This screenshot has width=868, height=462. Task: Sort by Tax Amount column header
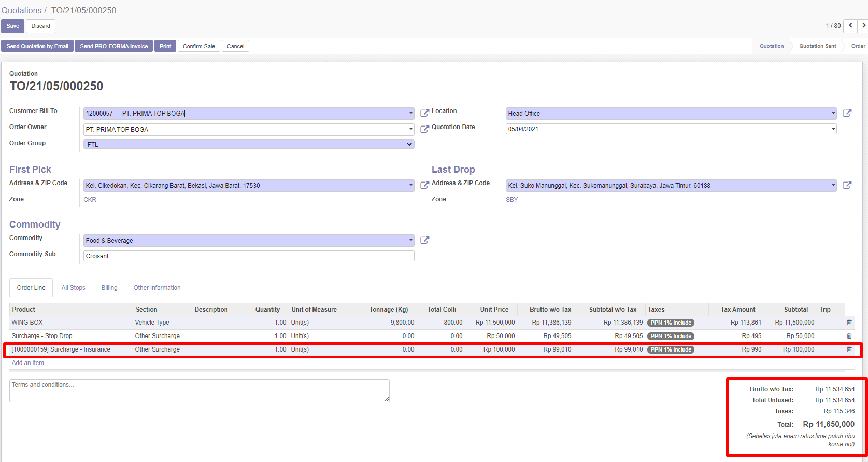(x=737, y=310)
